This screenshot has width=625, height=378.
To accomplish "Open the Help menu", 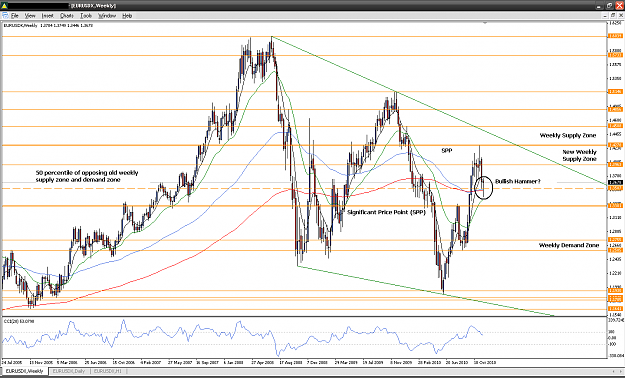I will coord(127,16).
